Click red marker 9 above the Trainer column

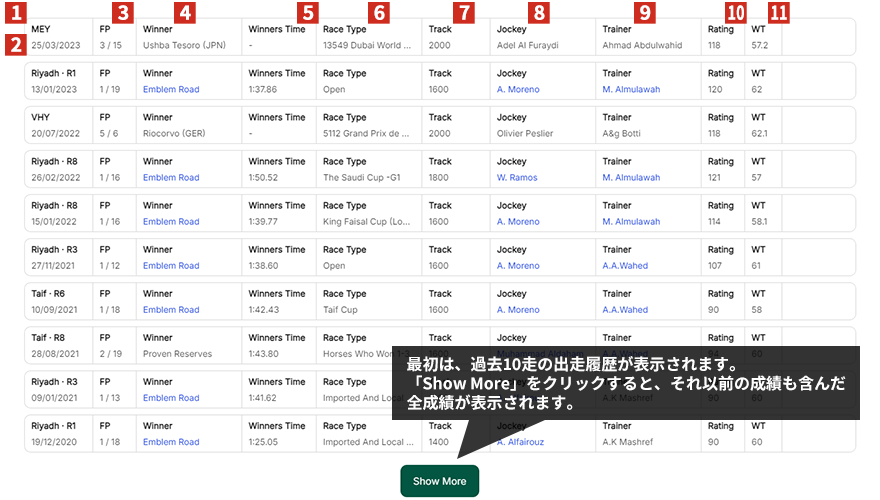645,12
